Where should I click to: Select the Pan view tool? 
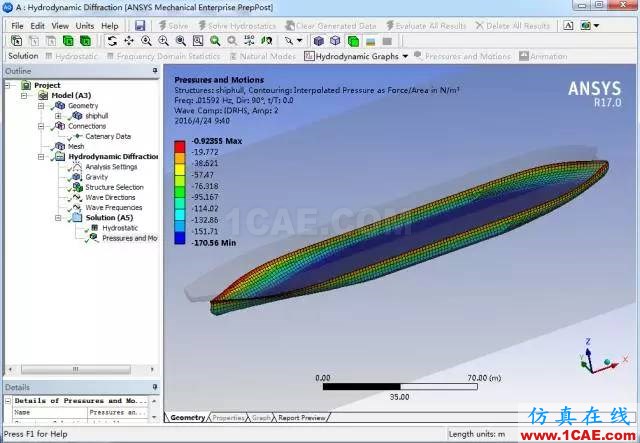coord(129,41)
